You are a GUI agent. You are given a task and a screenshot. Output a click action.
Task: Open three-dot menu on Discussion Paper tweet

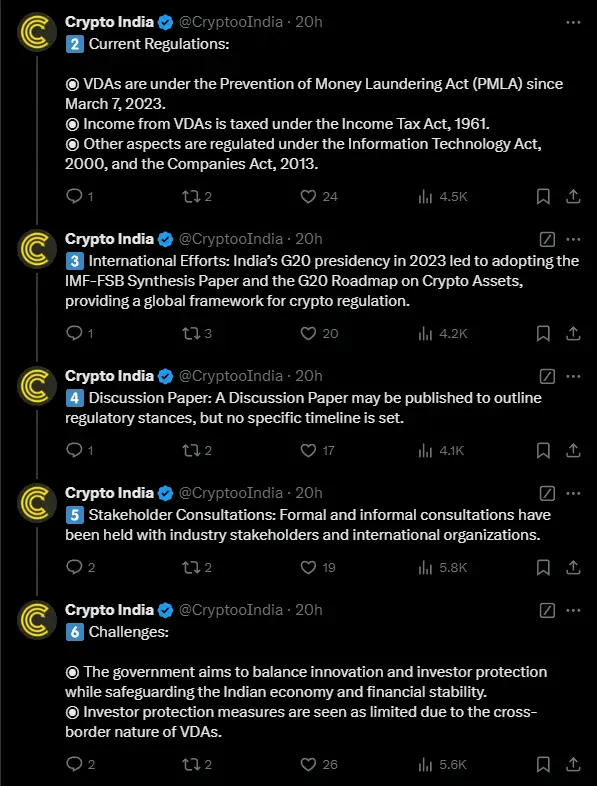(x=573, y=376)
